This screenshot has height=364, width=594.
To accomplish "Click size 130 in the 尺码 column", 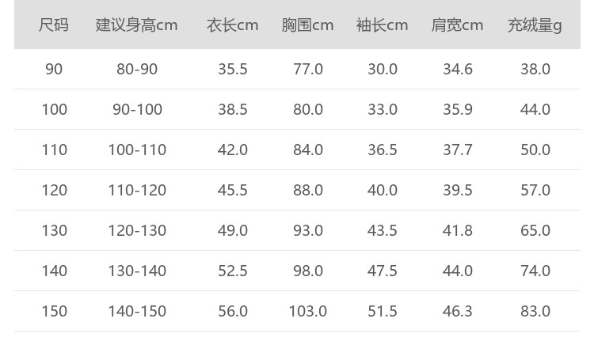I will tap(54, 230).
